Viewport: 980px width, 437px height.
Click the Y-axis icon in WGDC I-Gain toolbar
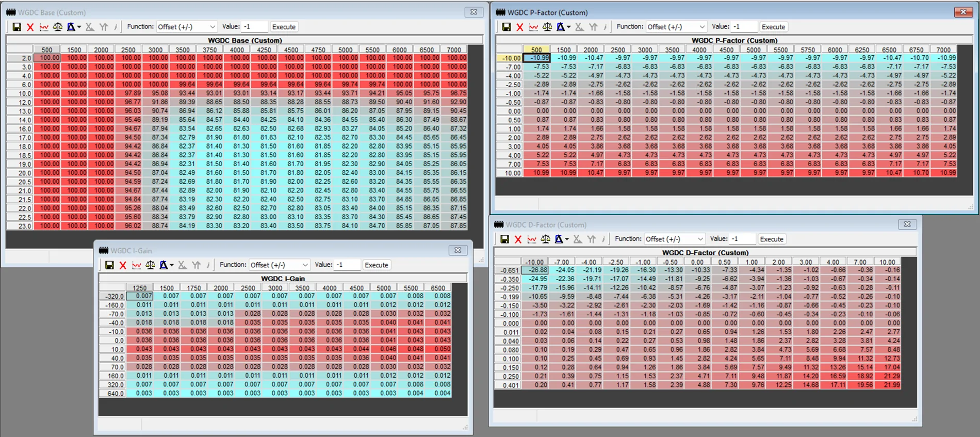click(196, 265)
